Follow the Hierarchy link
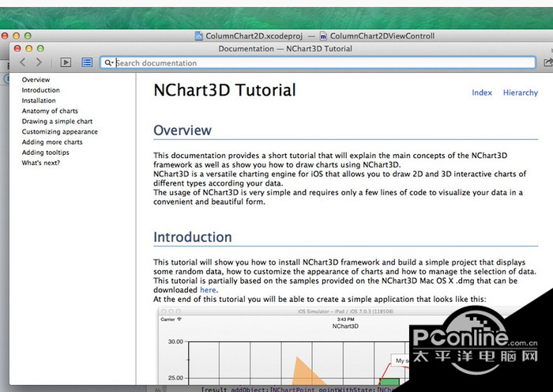The height and width of the screenshot is (392, 553). tap(520, 92)
